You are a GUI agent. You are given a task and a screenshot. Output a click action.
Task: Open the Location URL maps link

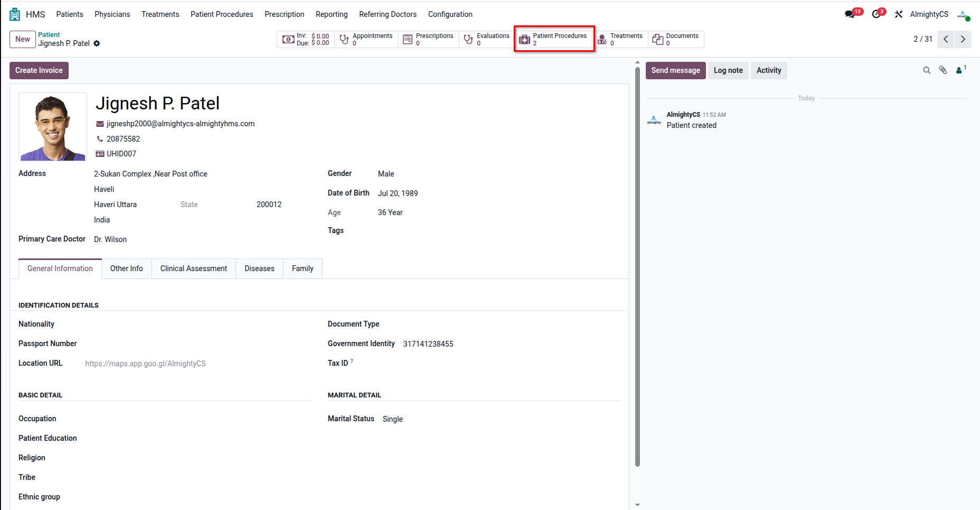pyautogui.click(x=146, y=364)
